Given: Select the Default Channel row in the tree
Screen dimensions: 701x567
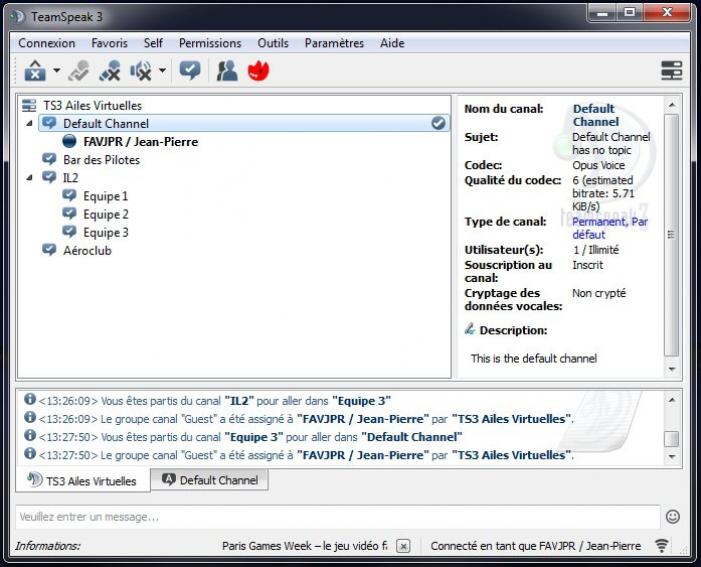Looking at the screenshot, I should [244, 123].
